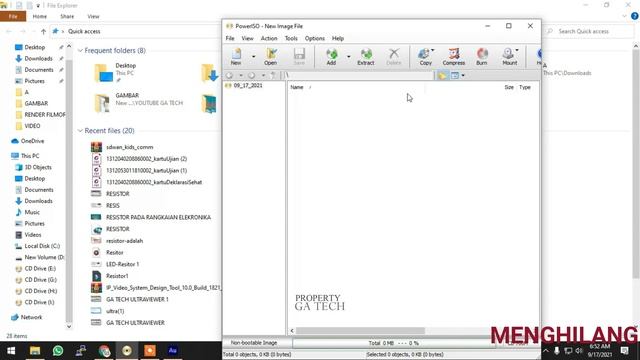The height and width of the screenshot is (360, 640).
Task: Open the New button dropdown arrow
Action: tap(253, 56)
